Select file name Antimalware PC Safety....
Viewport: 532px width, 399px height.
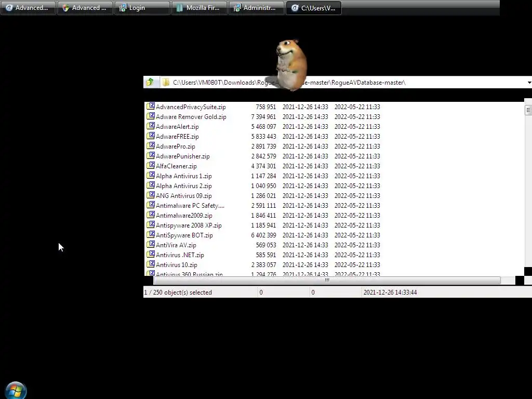[x=190, y=205]
